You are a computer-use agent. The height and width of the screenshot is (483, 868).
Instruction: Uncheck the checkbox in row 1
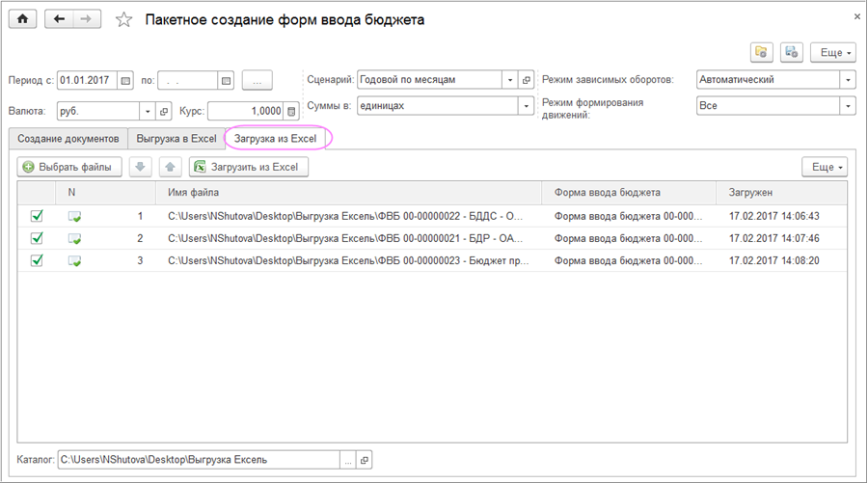(37, 217)
